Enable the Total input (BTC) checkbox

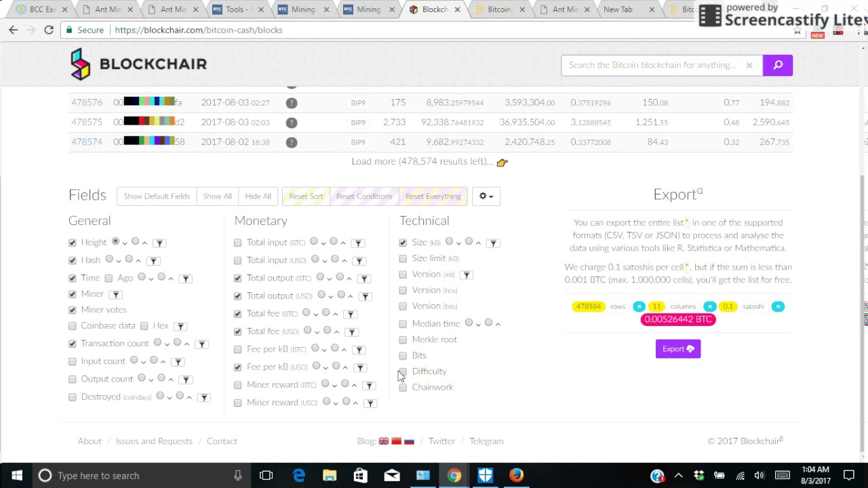pos(237,243)
